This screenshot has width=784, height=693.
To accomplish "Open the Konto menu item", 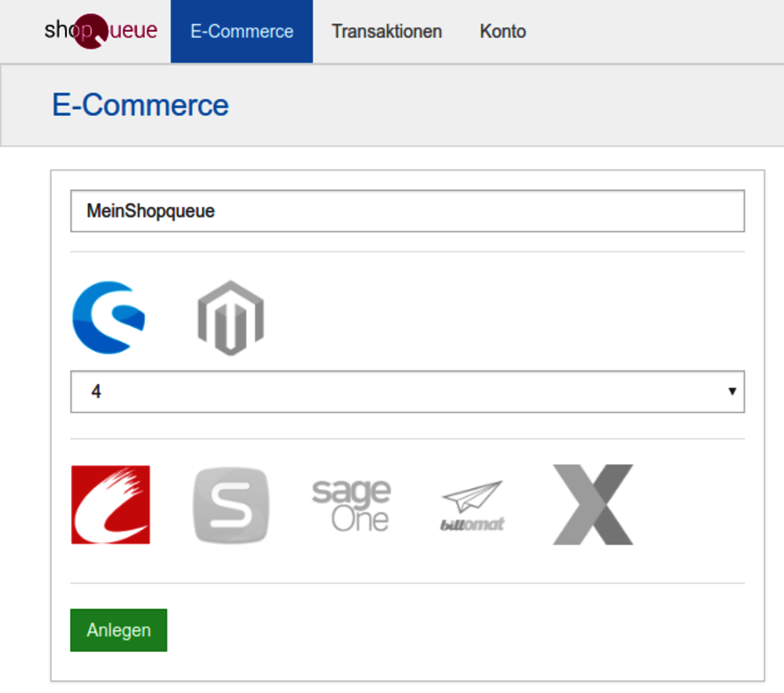I will 502,31.
